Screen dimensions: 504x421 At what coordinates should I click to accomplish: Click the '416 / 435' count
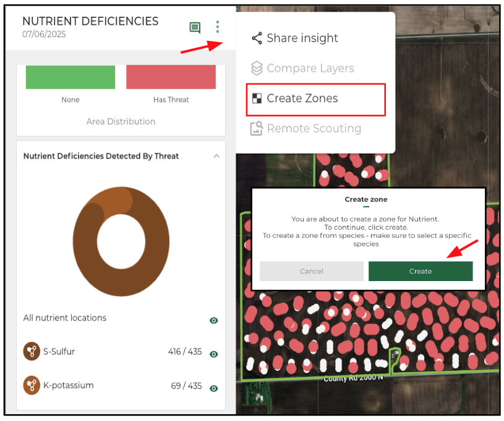(185, 352)
